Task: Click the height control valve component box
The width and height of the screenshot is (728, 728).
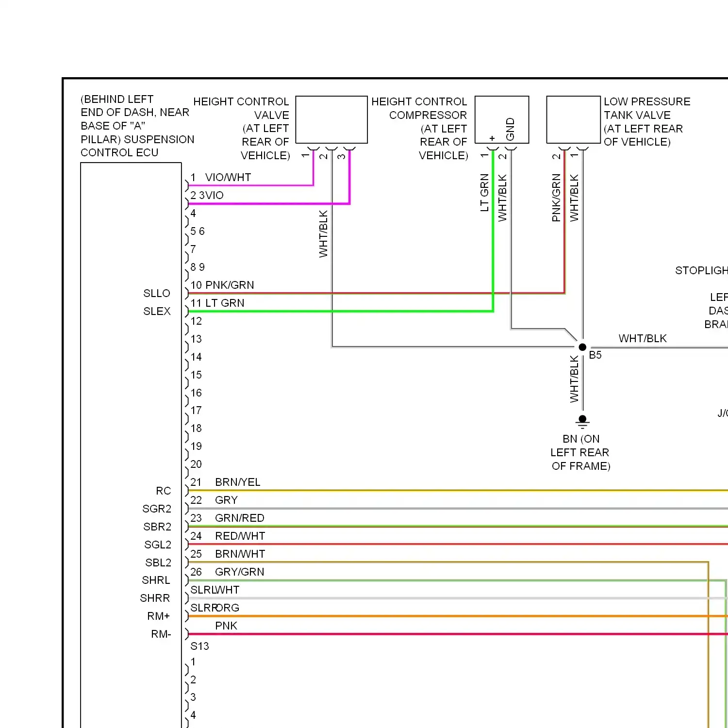Action: (331, 120)
